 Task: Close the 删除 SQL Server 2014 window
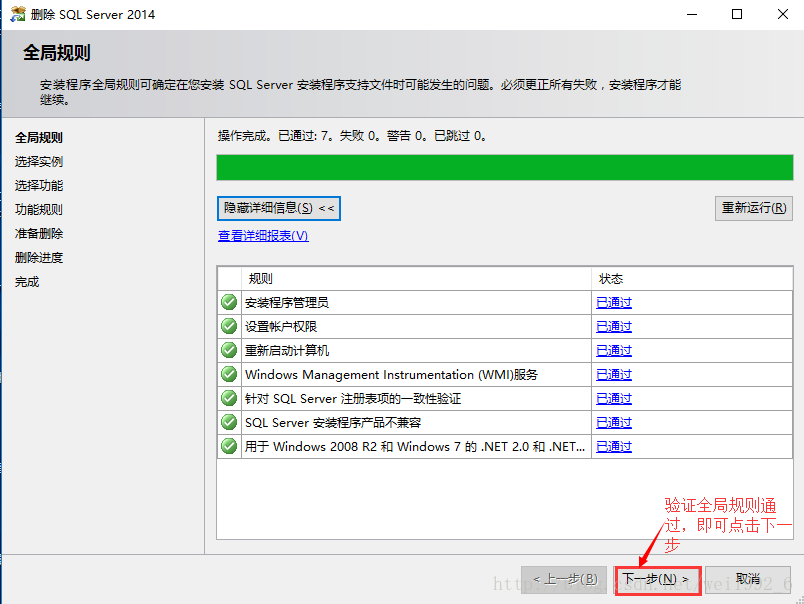pyautogui.click(x=782, y=14)
